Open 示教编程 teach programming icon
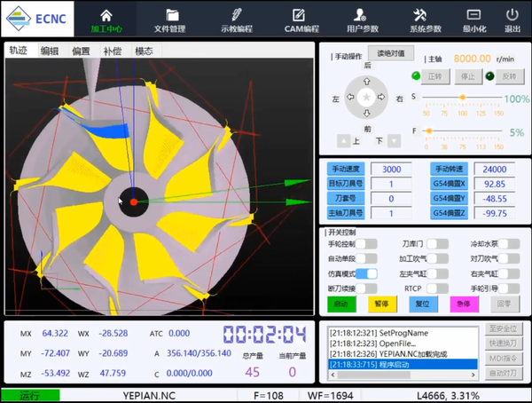The height and width of the screenshot is (403, 532). pyautogui.click(x=236, y=15)
